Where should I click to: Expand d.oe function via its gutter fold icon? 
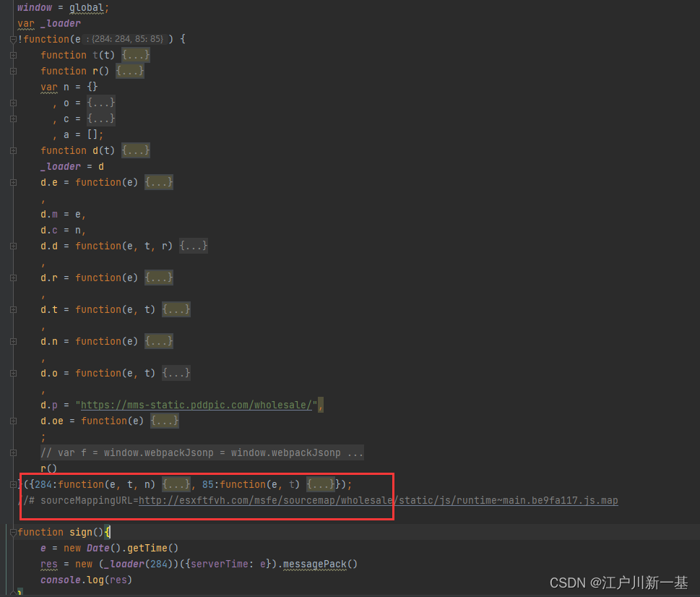point(13,421)
